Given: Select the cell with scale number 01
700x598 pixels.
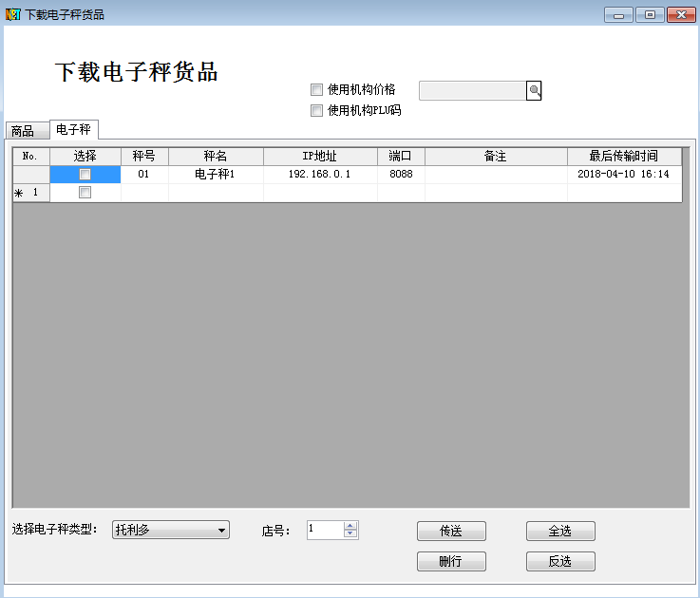Looking at the screenshot, I should pos(144,174).
